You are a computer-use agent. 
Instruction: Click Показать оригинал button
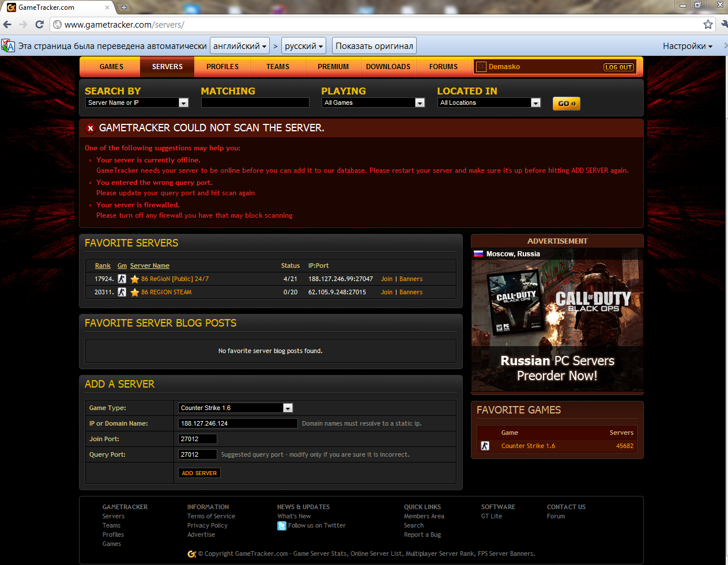pyautogui.click(x=375, y=46)
